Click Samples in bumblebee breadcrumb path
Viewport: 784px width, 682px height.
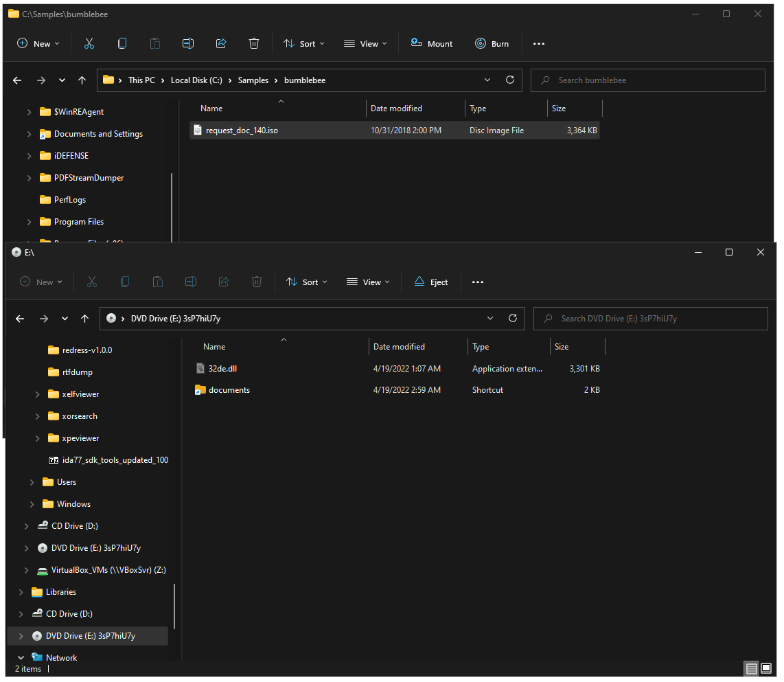[x=253, y=80]
